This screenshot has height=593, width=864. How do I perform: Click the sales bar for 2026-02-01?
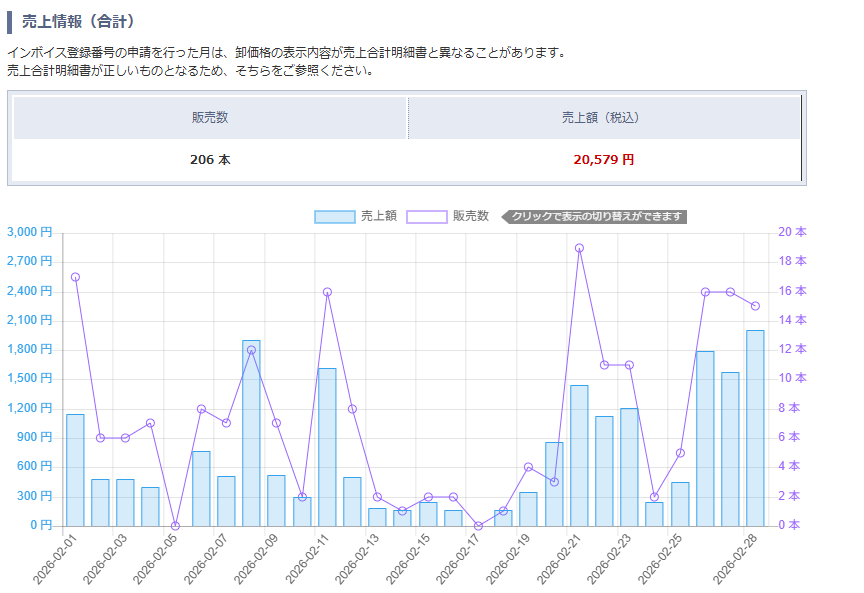point(75,470)
